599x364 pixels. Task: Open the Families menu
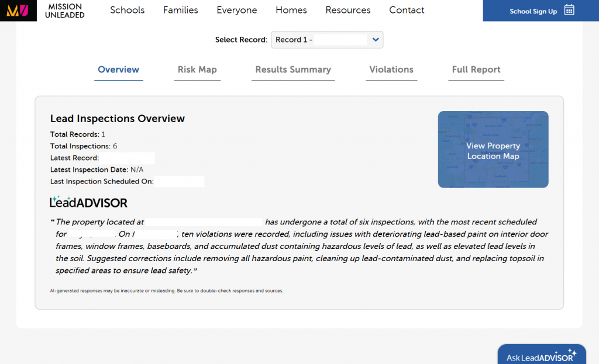tap(180, 10)
